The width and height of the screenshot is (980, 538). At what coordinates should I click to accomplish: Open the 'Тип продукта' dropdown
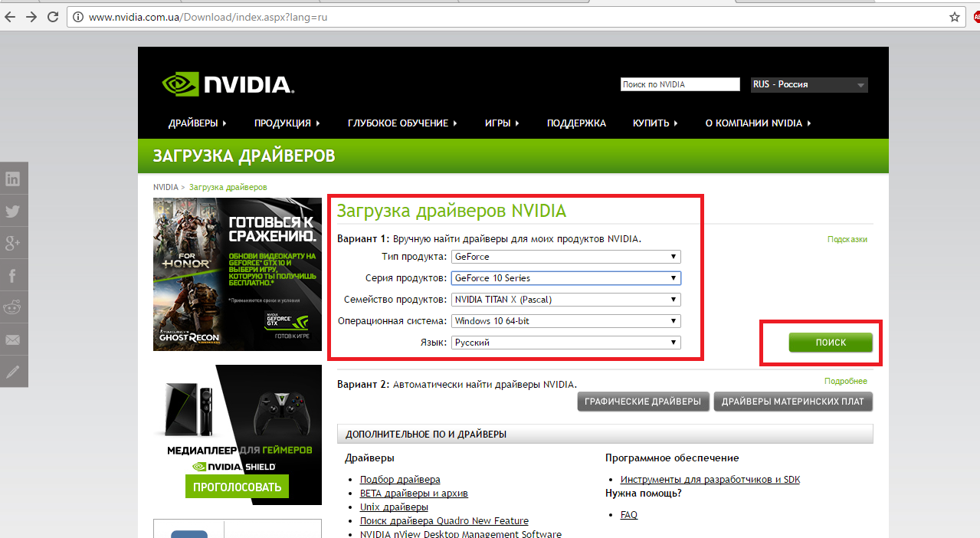565,257
